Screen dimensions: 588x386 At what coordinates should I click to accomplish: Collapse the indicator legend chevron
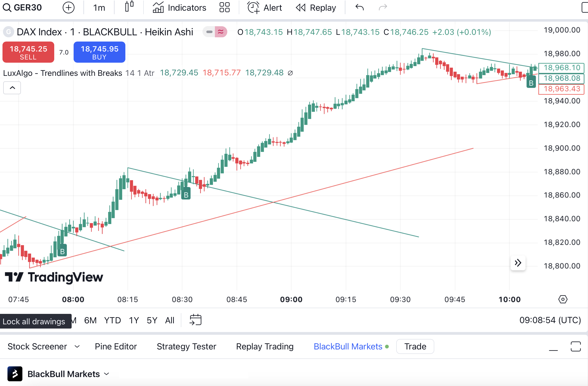[12, 88]
